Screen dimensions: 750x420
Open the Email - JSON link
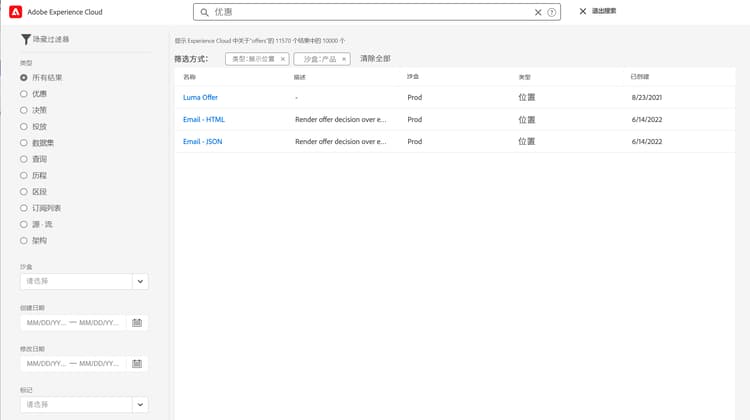(202, 141)
